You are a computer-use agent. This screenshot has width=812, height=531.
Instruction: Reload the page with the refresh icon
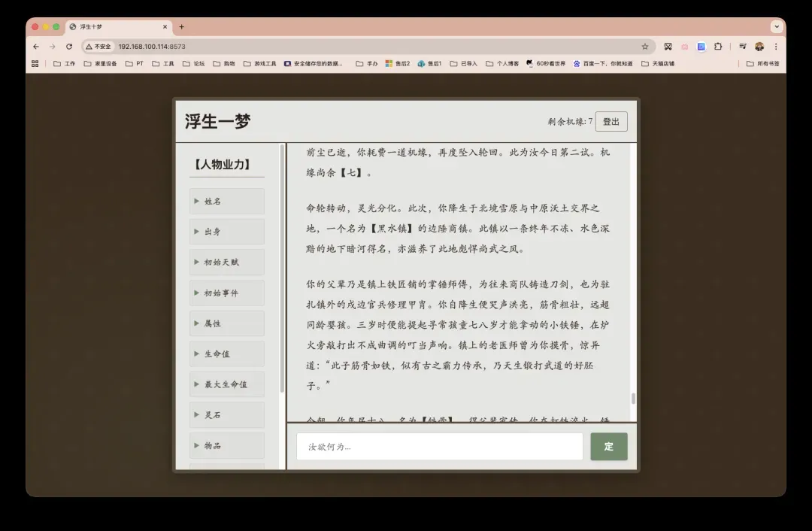(x=69, y=47)
